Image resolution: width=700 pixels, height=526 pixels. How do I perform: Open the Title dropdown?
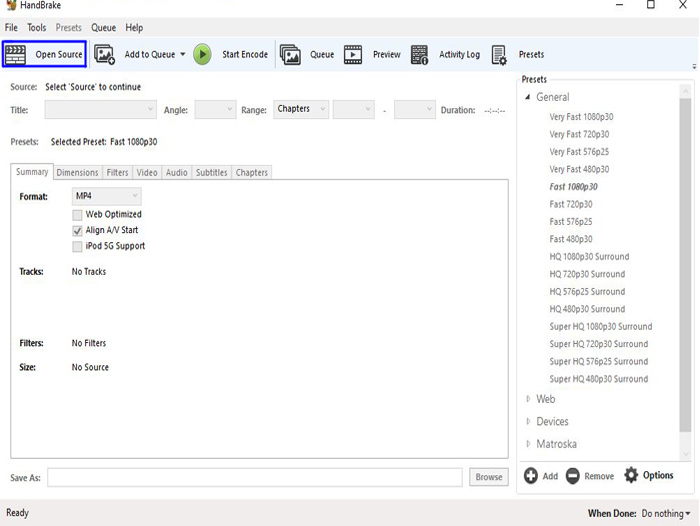[100, 109]
